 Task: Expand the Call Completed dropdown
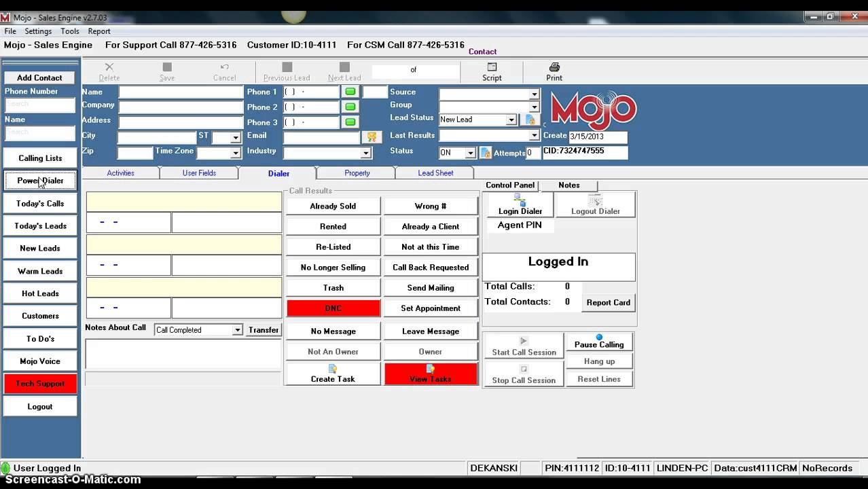coord(237,330)
